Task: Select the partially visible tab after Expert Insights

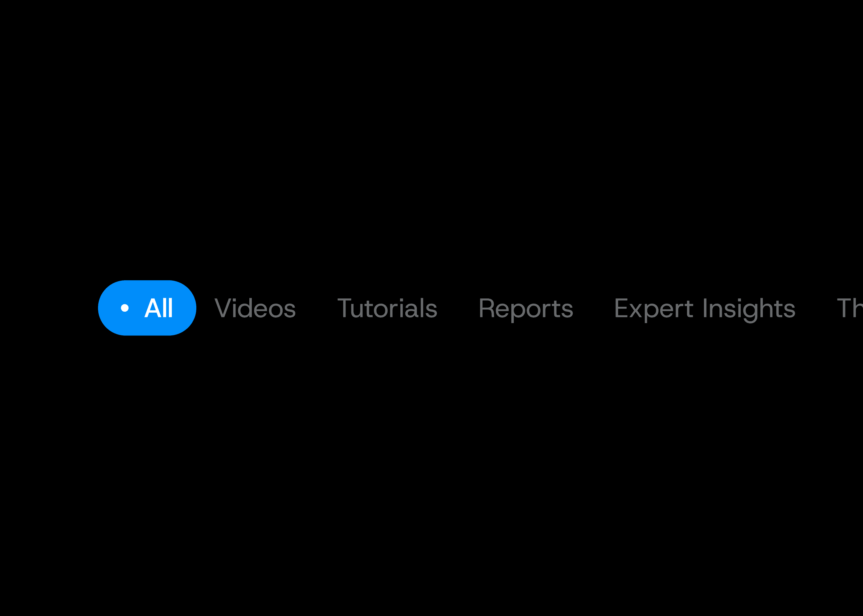Action: click(x=850, y=308)
